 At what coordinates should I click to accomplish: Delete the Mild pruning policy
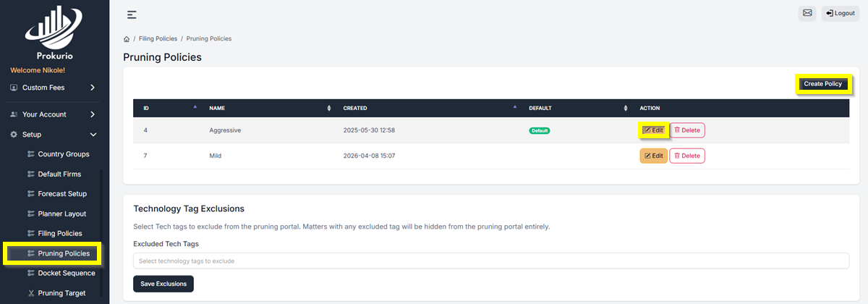click(x=686, y=156)
